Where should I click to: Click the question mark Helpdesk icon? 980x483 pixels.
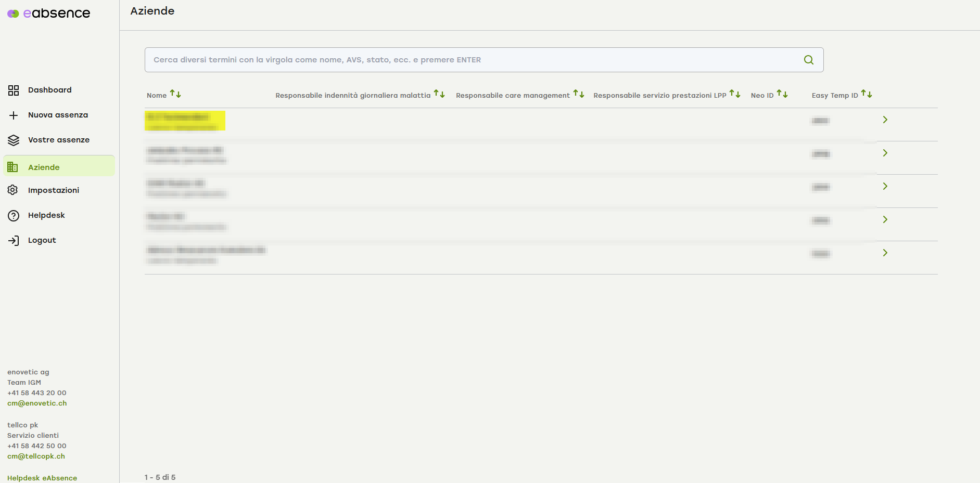click(14, 215)
